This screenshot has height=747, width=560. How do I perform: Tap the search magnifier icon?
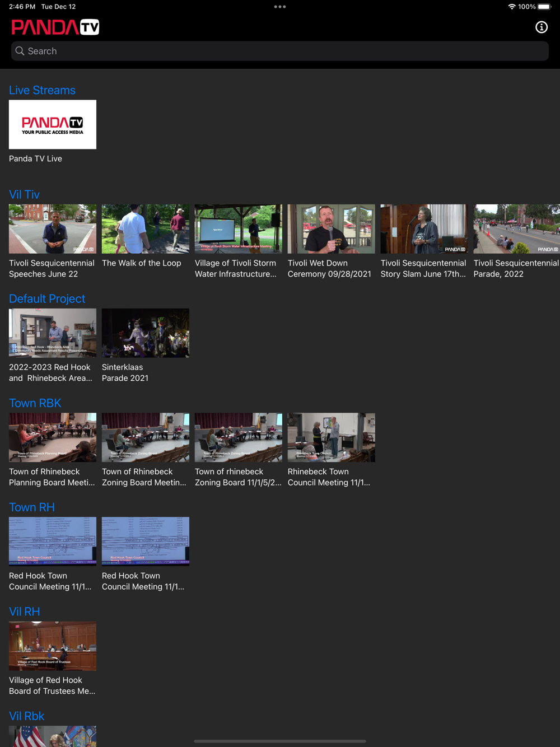(20, 51)
